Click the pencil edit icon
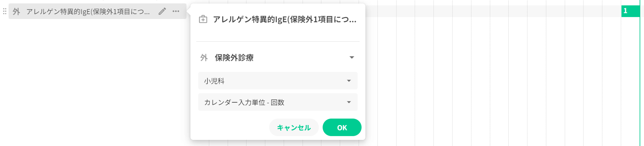The image size is (644, 146). tap(162, 12)
